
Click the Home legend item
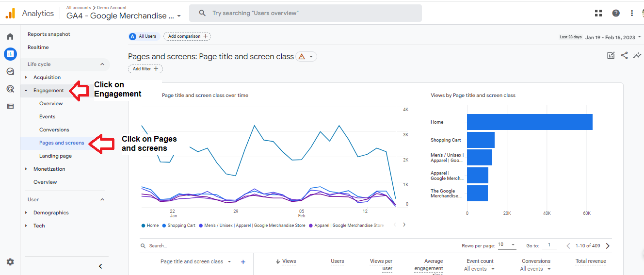click(150, 225)
